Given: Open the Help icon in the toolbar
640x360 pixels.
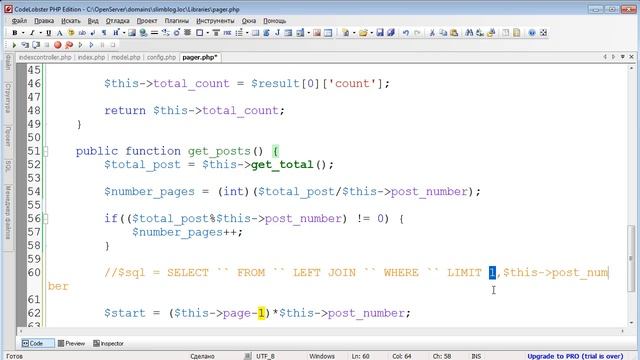Looking at the screenshot, I should click(x=532, y=33).
